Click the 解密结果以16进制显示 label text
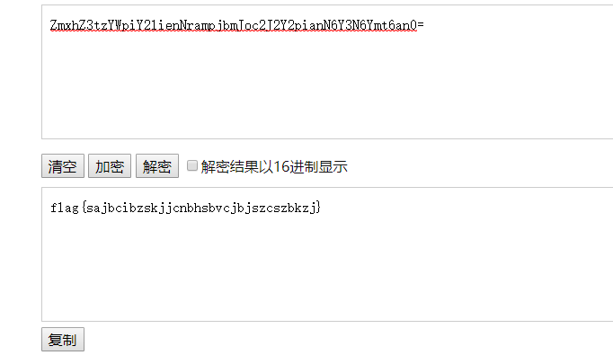Screen dimensions: 613x364 [x=274, y=166]
